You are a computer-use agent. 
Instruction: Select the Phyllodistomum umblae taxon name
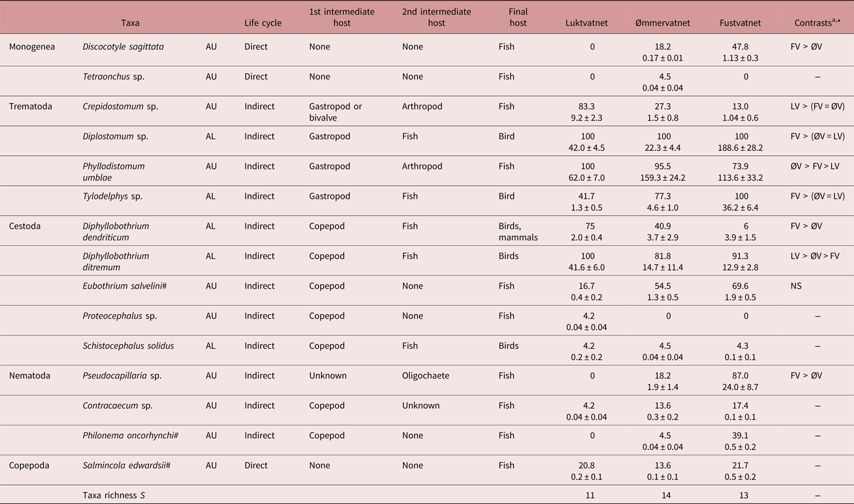pyautogui.click(x=114, y=171)
